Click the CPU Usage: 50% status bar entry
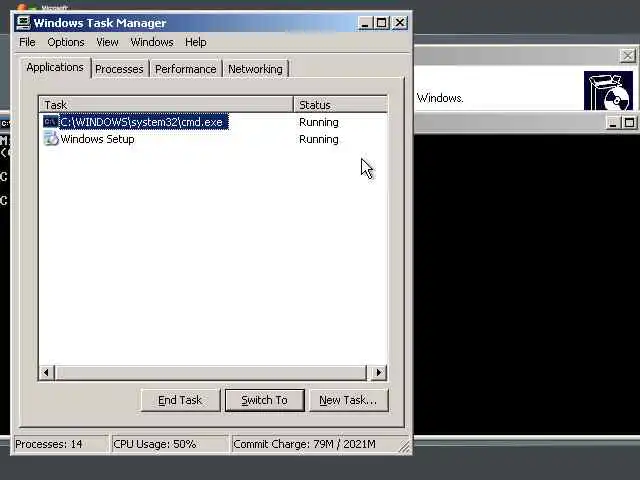 170,444
